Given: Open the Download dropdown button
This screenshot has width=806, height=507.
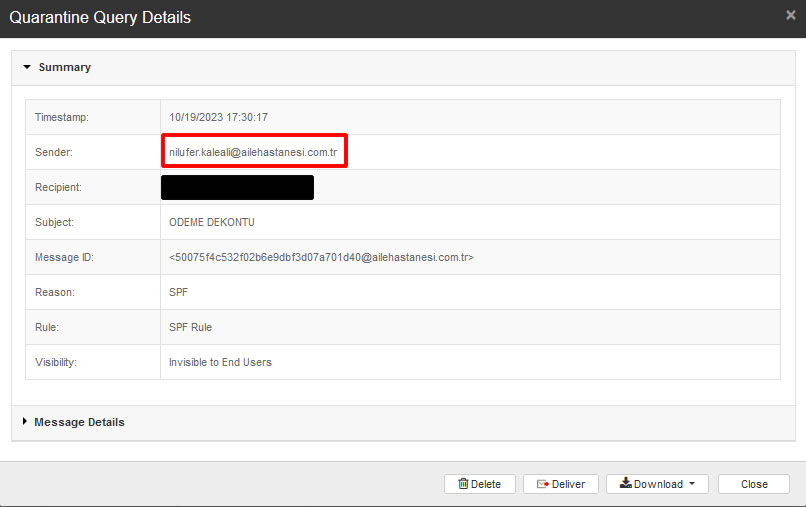Looking at the screenshot, I should tap(657, 484).
